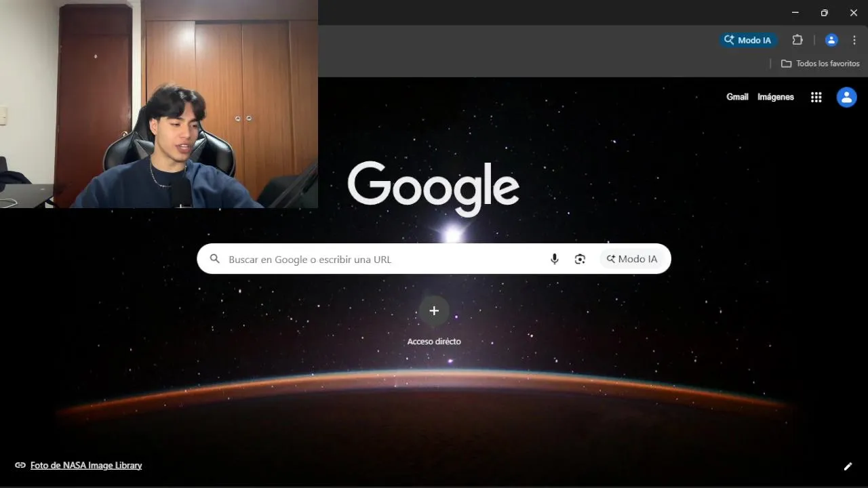868x488 pixels.
Task: Open the Imágenes link
Action: point(776,97)
